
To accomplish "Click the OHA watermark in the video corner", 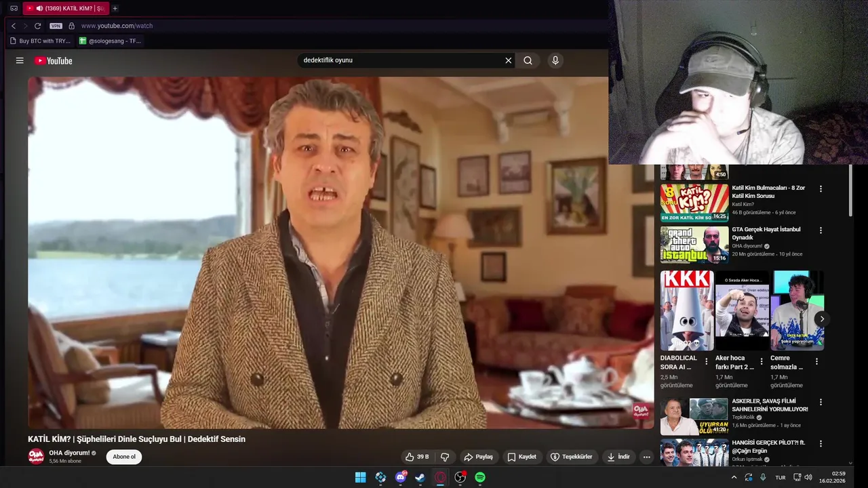I will [x=641, y=411].
